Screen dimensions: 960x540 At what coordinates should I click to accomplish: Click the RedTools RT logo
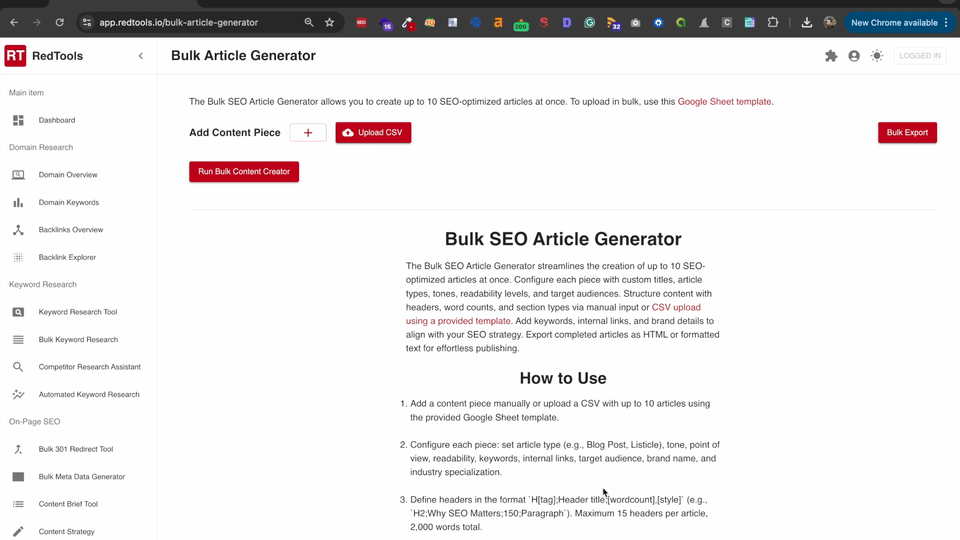15,56
